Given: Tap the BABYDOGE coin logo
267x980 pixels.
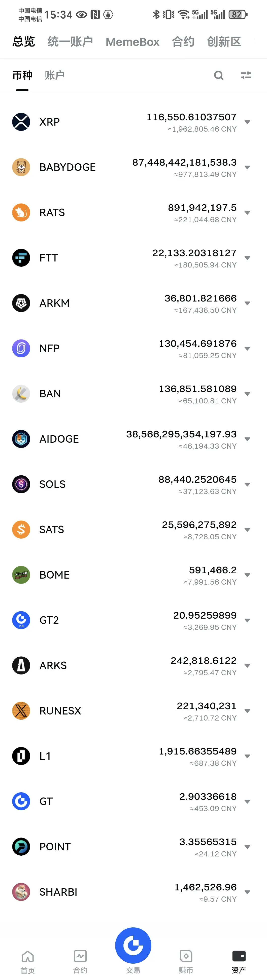Looking at the screenshot, I should 21,167.
